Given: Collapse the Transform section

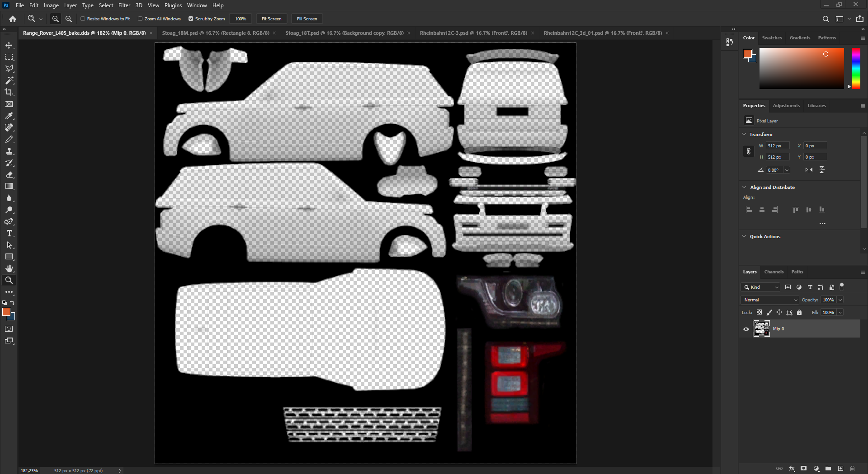Looking at the screenshot, I should point(745,134).
